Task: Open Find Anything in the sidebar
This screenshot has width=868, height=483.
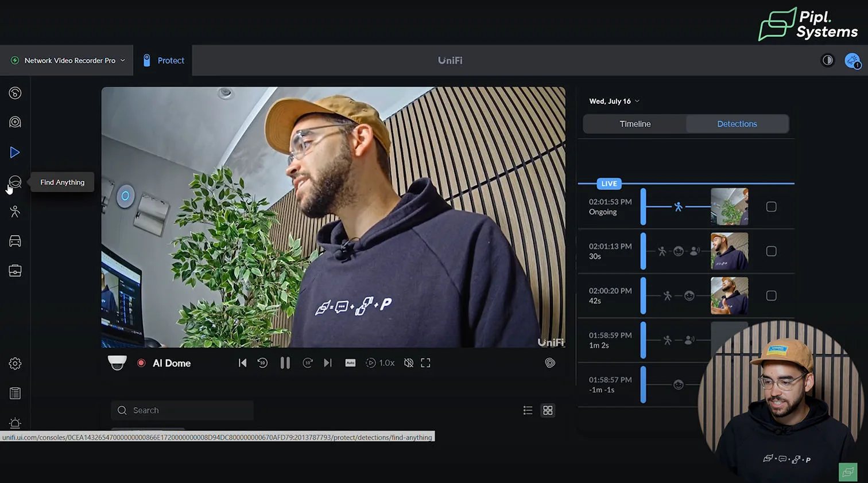Action: pos(15,182)
